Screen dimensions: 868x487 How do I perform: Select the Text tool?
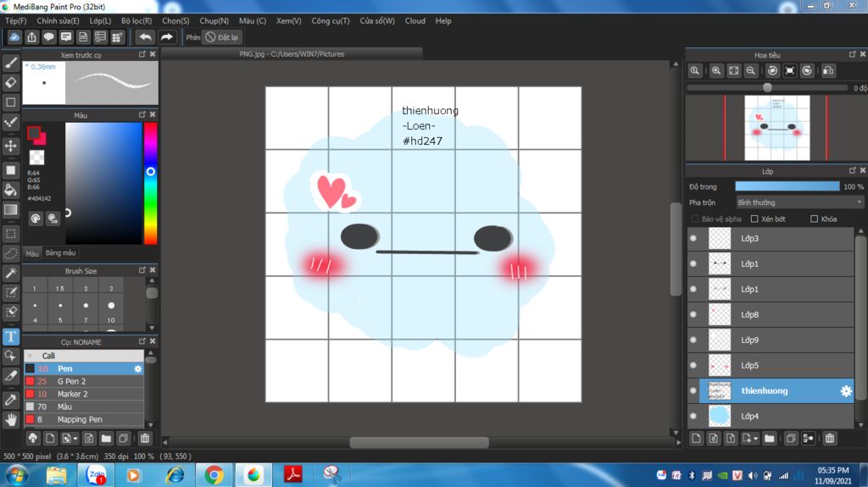pos(10,336)
